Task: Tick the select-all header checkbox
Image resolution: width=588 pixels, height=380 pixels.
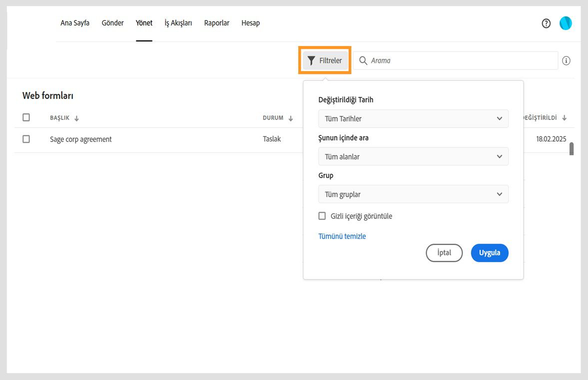Action: pos(26,117)
